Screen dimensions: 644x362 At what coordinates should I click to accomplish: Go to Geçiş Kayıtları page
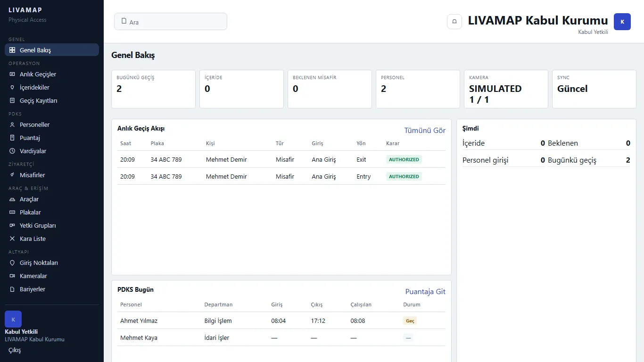pos(52,100)
